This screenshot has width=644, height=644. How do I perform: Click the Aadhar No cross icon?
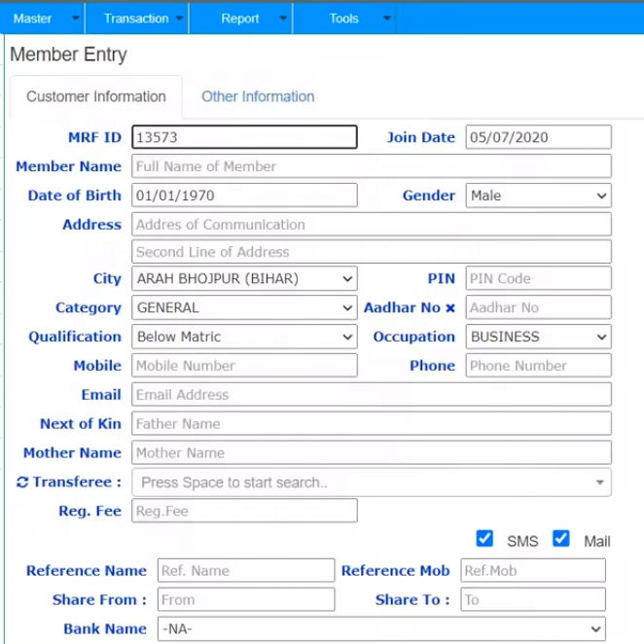pos(450,308)
